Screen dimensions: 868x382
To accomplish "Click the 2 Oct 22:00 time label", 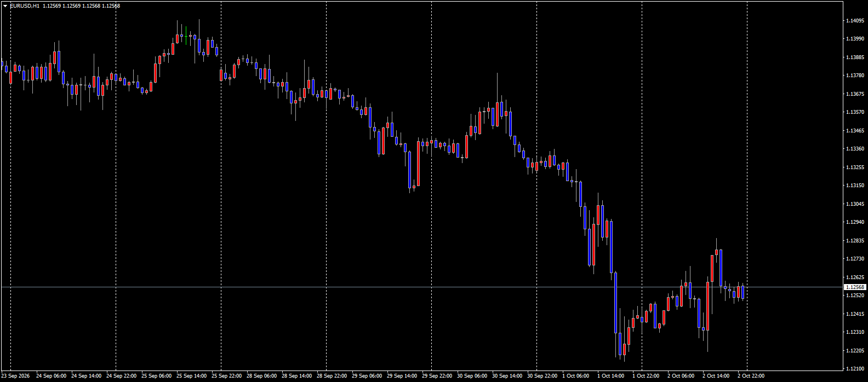I will (x=751, y=376).
